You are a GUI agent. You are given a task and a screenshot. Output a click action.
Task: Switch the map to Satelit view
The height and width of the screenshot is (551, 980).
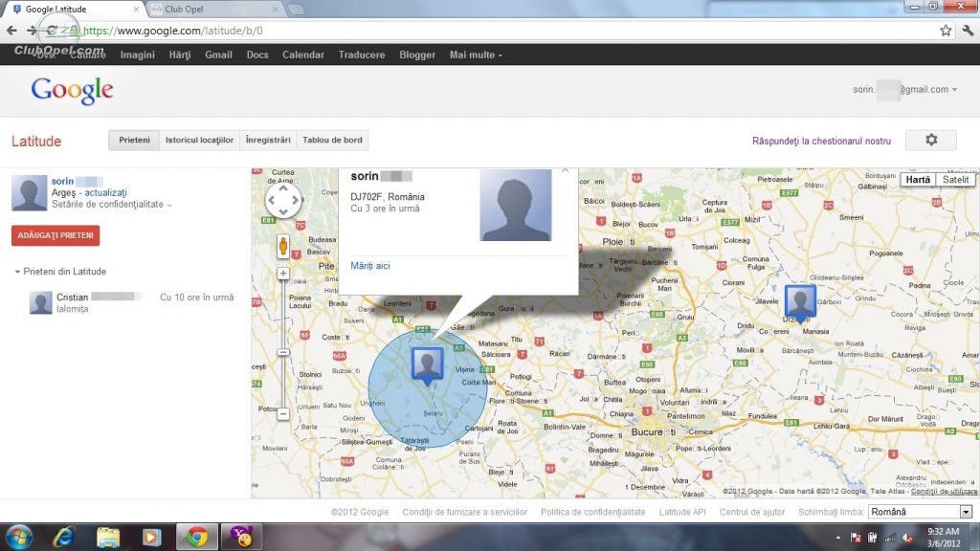pyautogui.click(x=956, y=179)
